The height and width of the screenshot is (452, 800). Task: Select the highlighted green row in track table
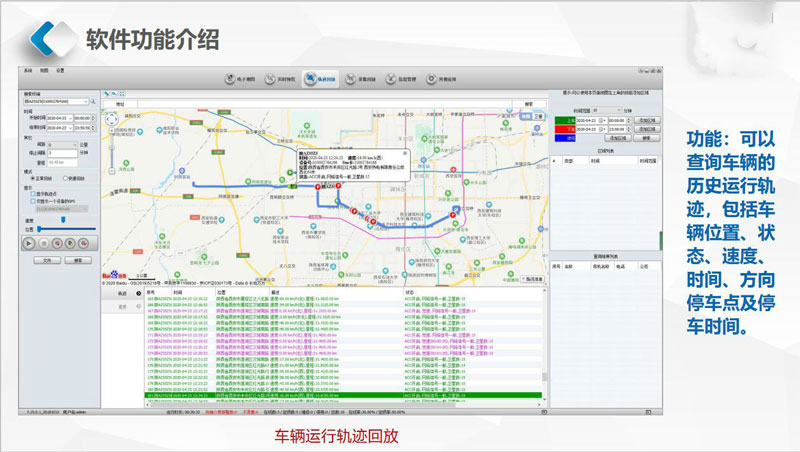(343, 395)
